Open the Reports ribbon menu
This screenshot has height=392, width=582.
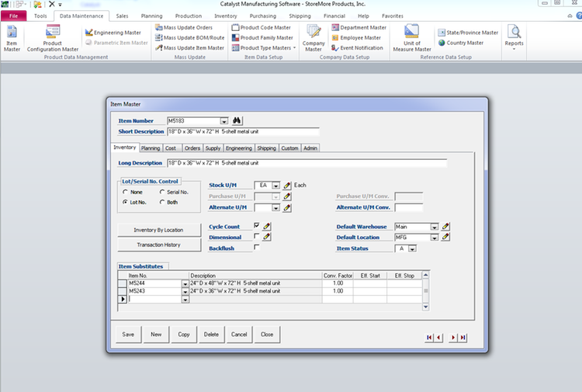coord(514,37)
